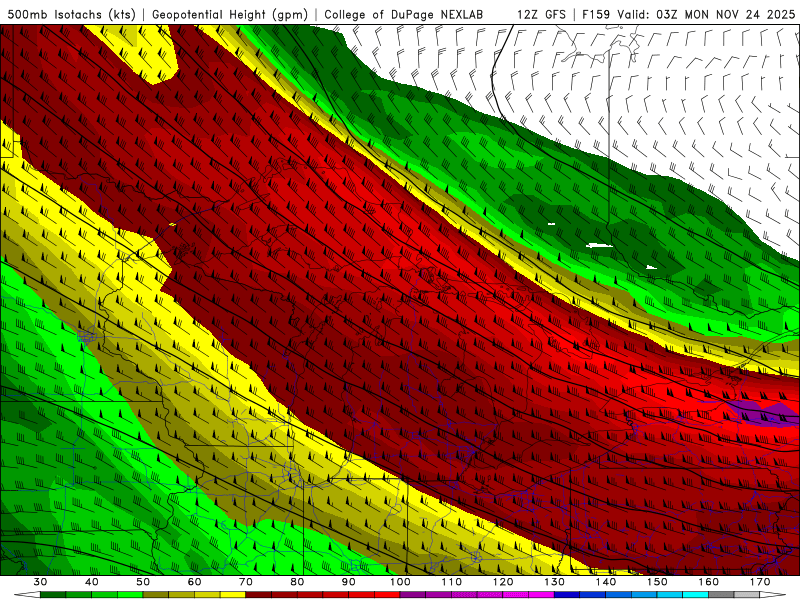Click the dark blue swatch just right of 130
800x600 pixels.
click(567, 595)
